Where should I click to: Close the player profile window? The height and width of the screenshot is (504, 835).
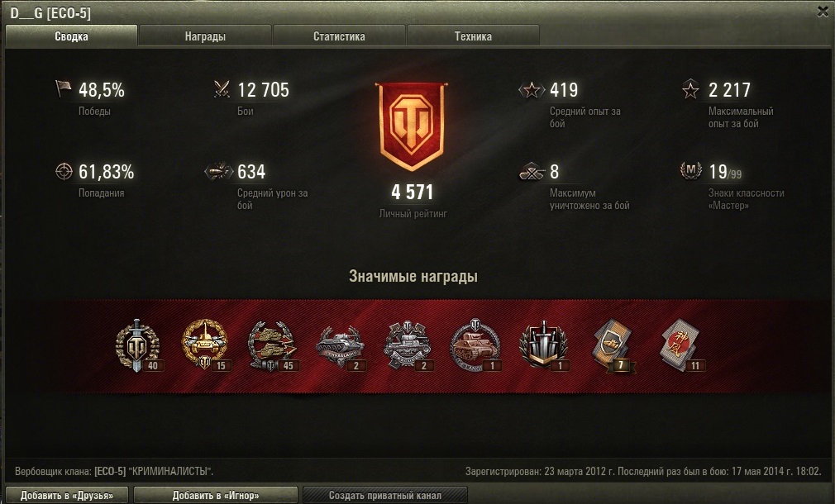823,12
